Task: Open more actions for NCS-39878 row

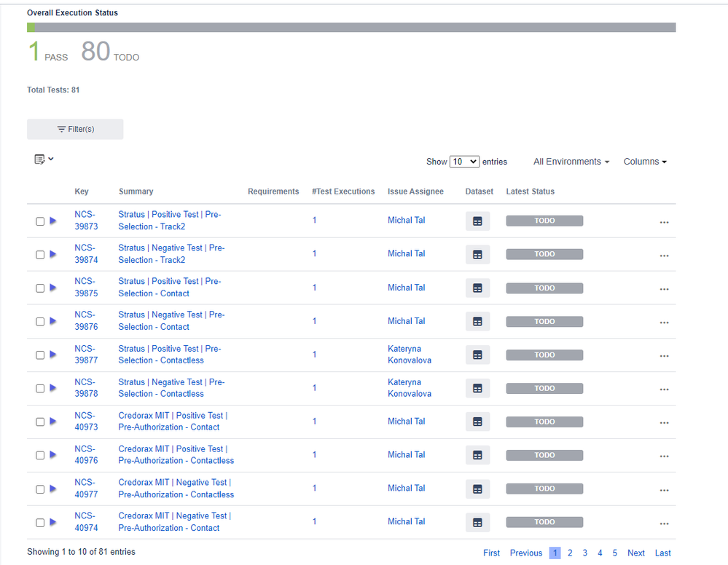Action: tap(664, 390)
